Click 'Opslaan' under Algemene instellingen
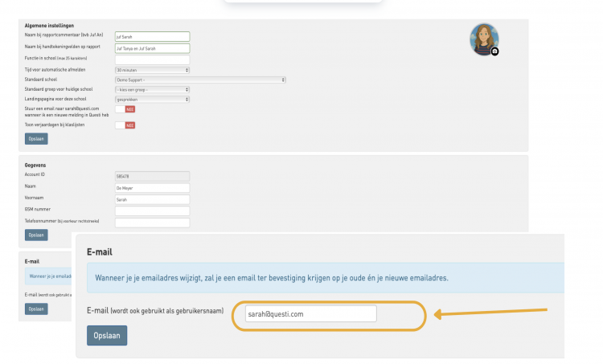 pos(36,138)
